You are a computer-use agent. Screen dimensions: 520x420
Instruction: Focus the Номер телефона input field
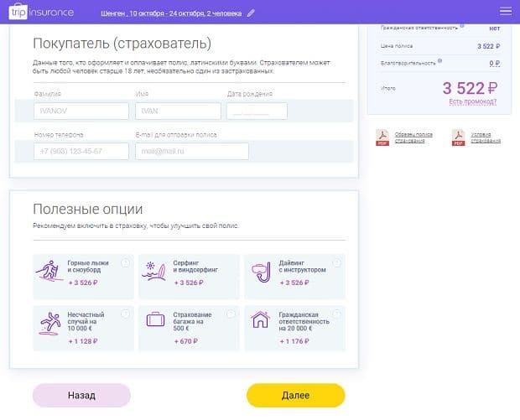pos(81,151)
